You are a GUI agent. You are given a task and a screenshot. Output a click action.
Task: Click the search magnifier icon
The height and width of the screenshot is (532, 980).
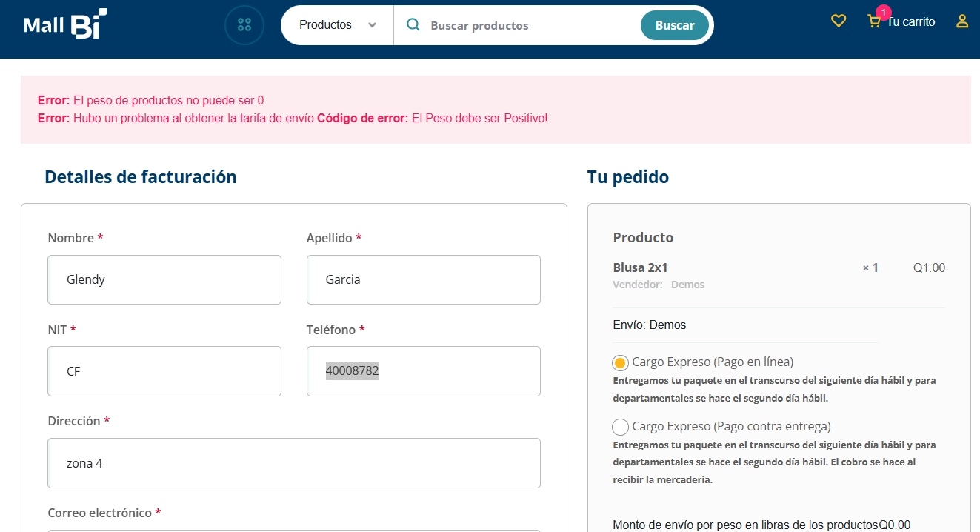point(413,25)
